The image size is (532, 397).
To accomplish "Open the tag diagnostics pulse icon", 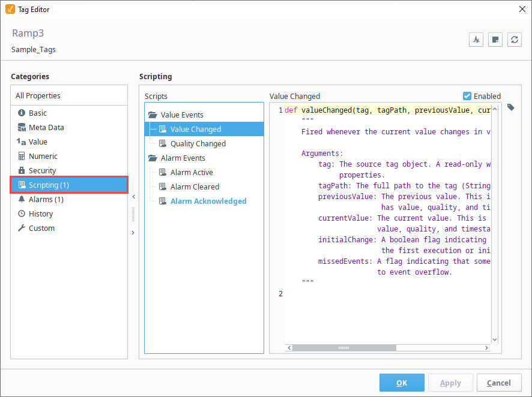I will pos(476,40).
